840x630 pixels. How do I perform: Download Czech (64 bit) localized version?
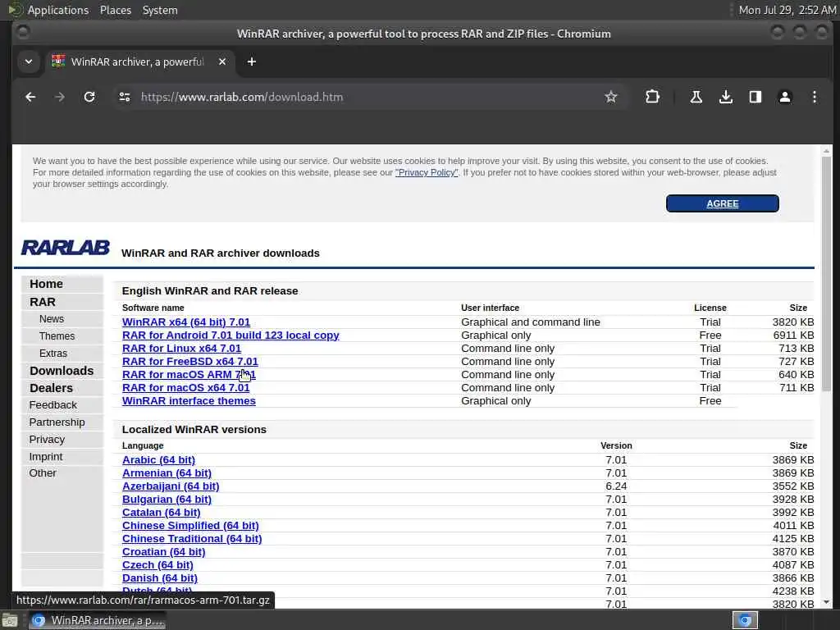coord(157,564)
